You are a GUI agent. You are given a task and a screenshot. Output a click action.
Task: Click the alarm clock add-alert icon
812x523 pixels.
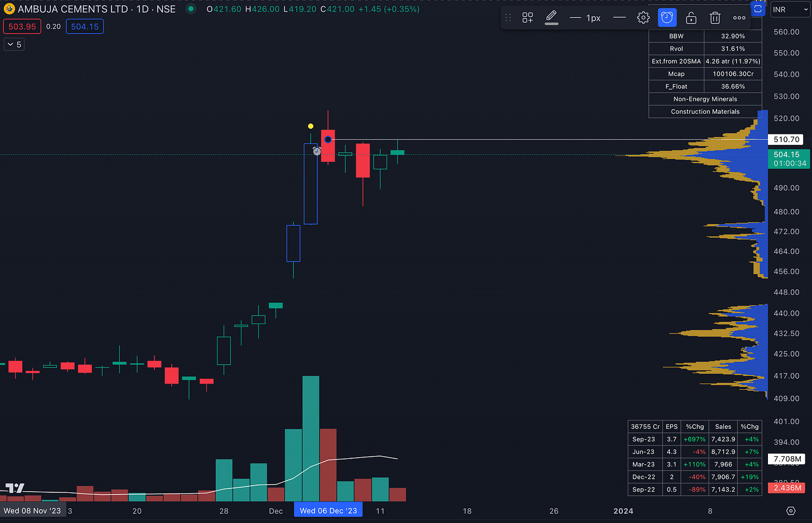pos(667,18)
